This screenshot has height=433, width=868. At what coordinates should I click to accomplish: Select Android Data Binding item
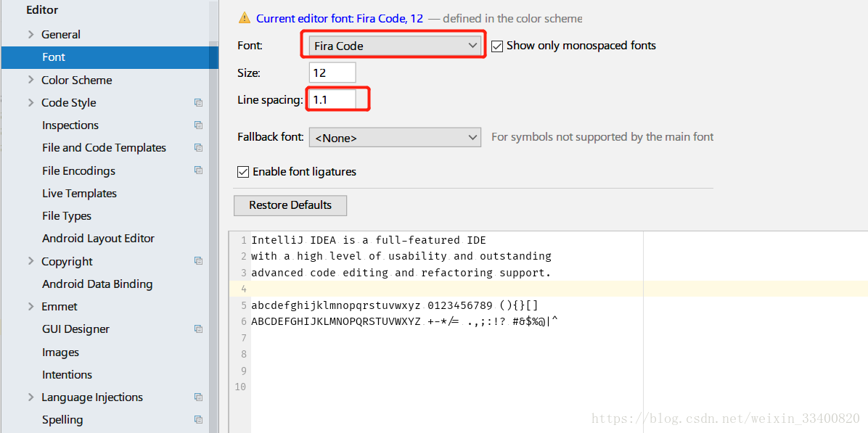(97, 284)
